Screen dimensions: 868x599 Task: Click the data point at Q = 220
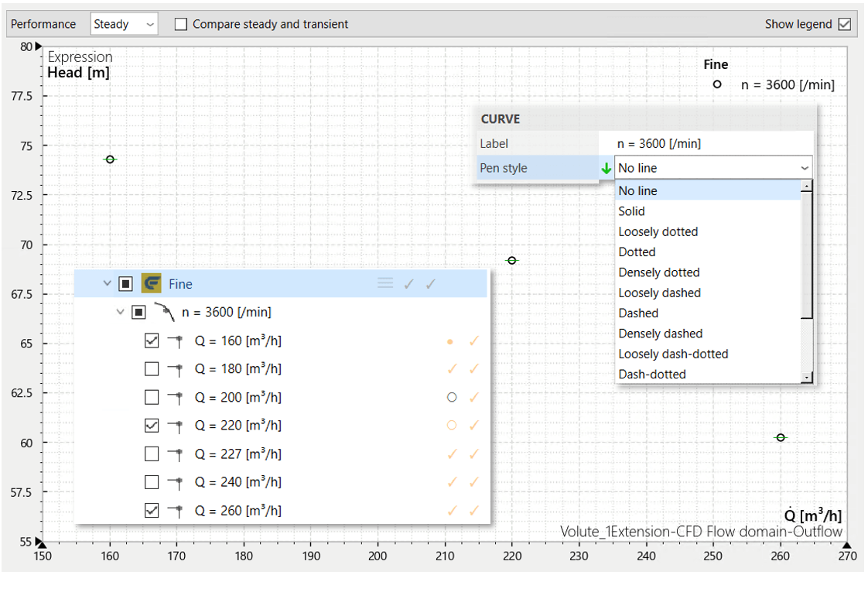[511, 260]
